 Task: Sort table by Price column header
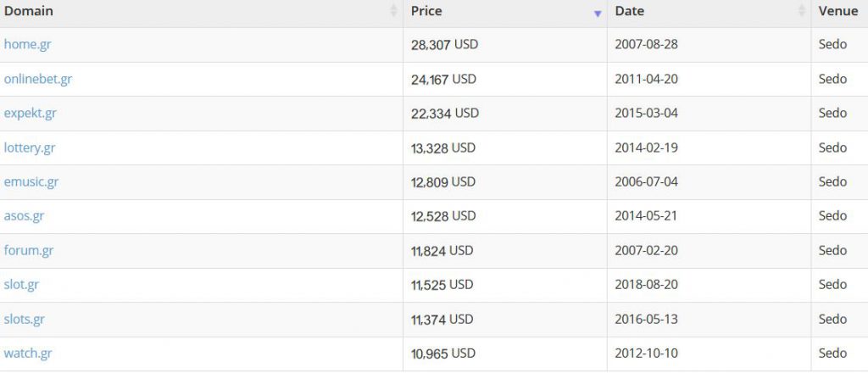pos(426,12)
